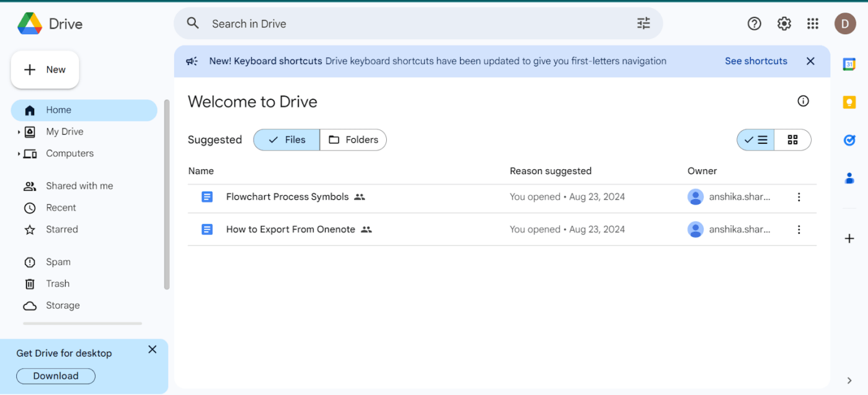
Task: Dismiss the keyboard shortcuts banner
Action: pos(810,61)
